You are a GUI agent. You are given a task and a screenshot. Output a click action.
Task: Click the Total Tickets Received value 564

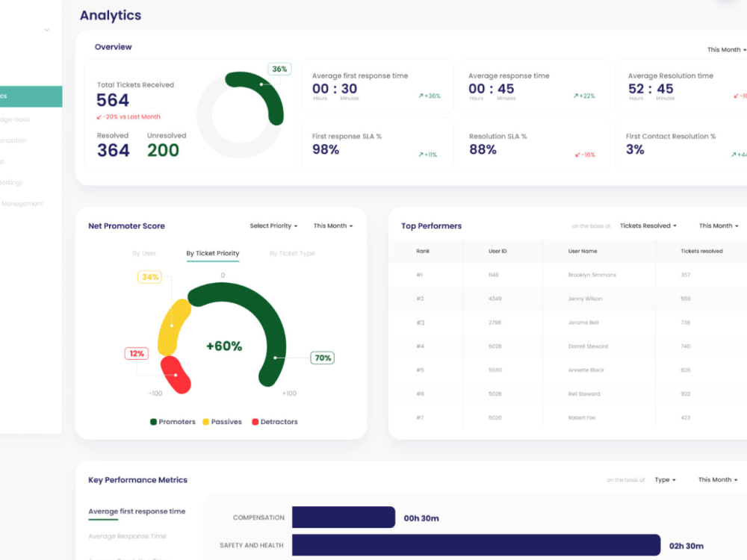click(113, 100)
